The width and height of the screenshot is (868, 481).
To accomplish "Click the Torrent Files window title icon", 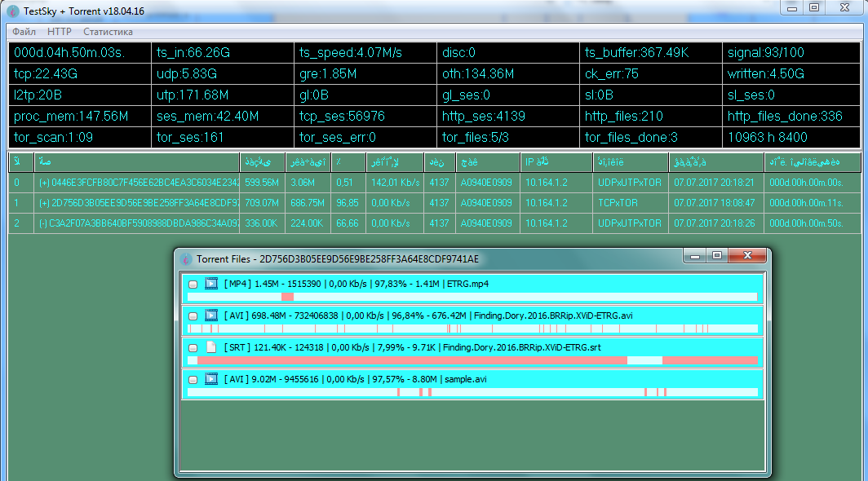I will point(187,259).
